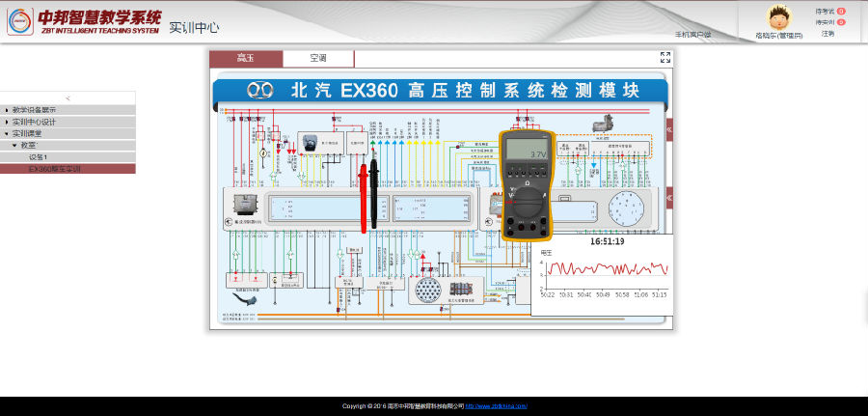Collapse the left sidebar with the < arrow
Screen dimensions: 868x416
(68, 98)
